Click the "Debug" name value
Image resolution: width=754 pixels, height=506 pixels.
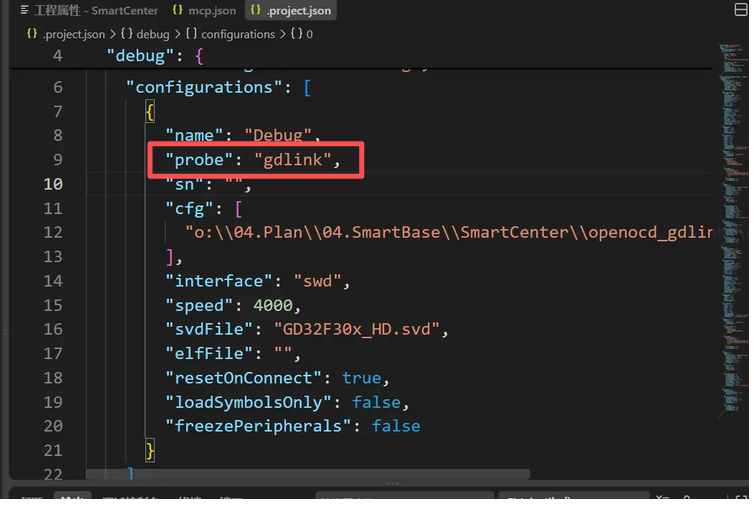[x=279, y=136]
